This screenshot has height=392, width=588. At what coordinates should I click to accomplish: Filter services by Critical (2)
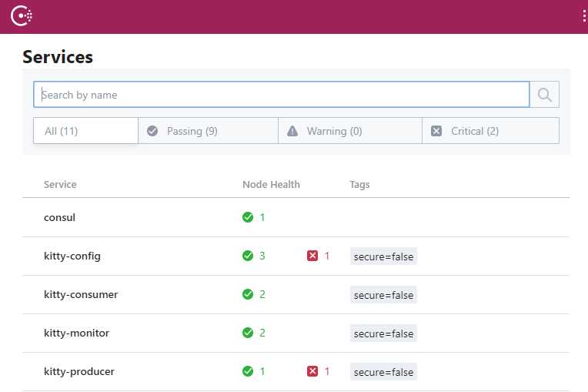pos(490,131)
